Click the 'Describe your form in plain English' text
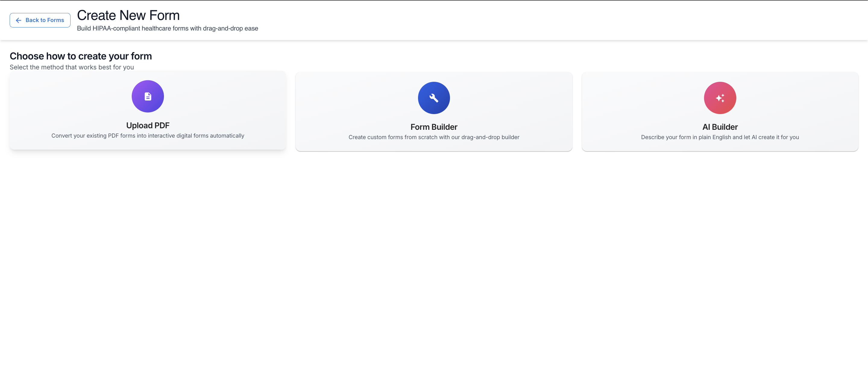Image resolution: width=868 pixels, height=370 pixels. [x=720, y=137]
